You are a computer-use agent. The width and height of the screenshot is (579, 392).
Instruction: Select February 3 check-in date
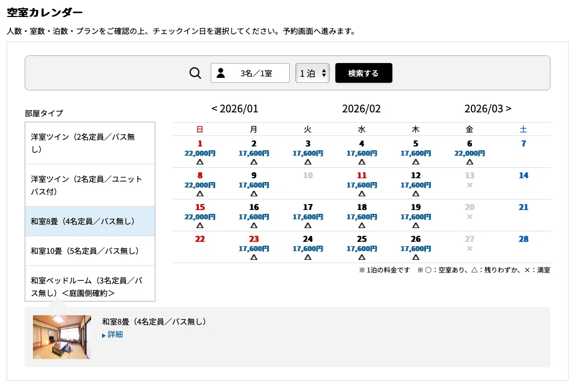307,152
